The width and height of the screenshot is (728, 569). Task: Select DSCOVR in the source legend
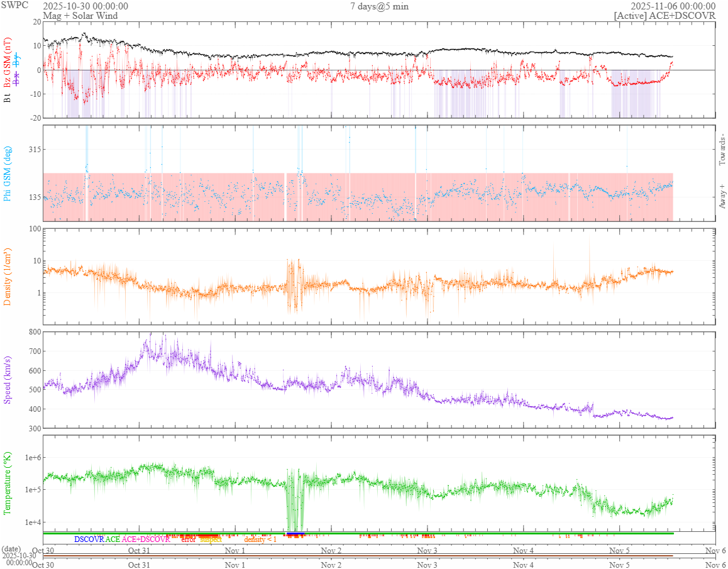click(x=89, y=539)
